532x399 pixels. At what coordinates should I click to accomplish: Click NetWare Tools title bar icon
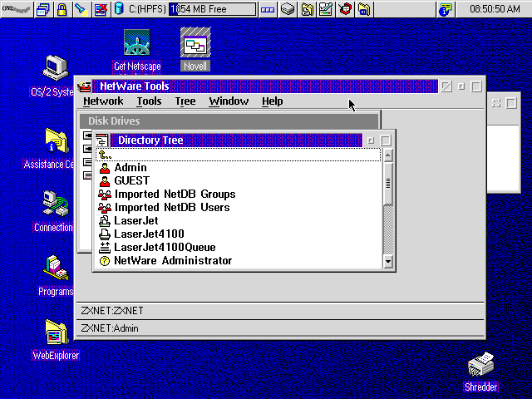tap(84, 86)
